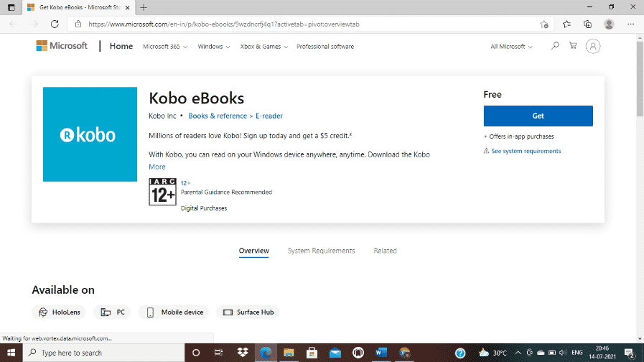
Task: Click the Get Help icon in taskbar
Action: [460, 353]
